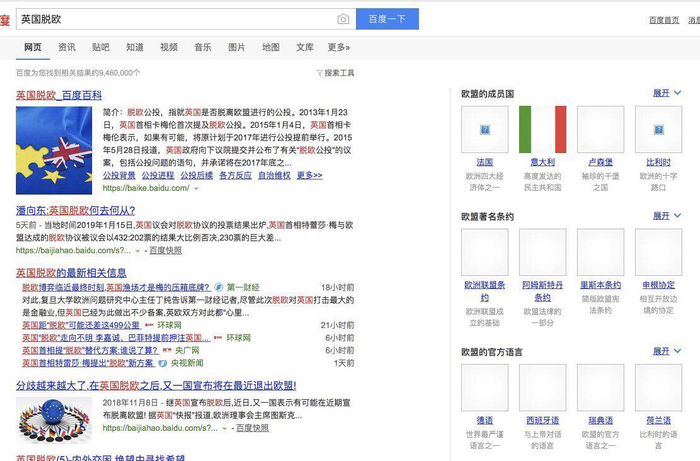Open the 英国脱欧_百度百科 result link
This screenshot has width=700, height=461.
[59, 95]
